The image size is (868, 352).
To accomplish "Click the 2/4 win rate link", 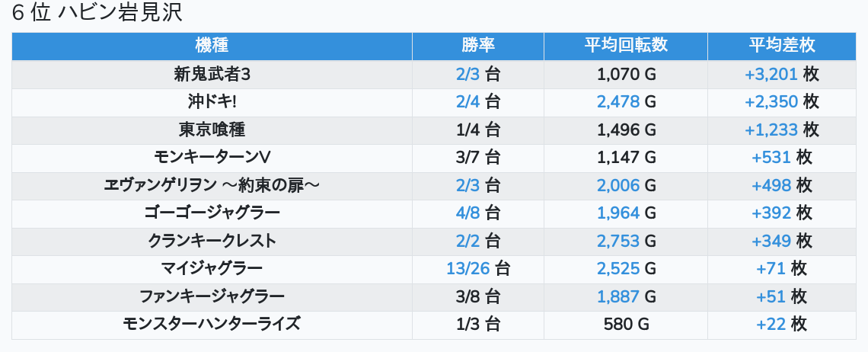I will point(468,102).
